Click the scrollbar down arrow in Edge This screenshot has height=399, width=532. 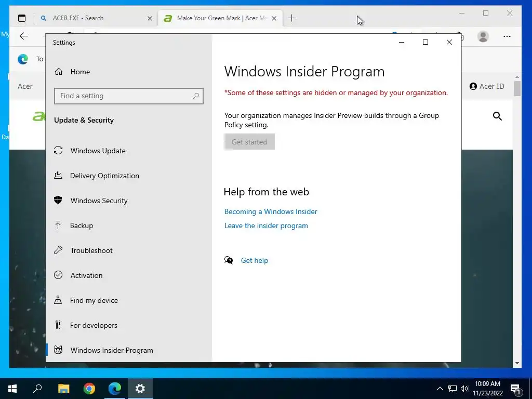point(517,363)
